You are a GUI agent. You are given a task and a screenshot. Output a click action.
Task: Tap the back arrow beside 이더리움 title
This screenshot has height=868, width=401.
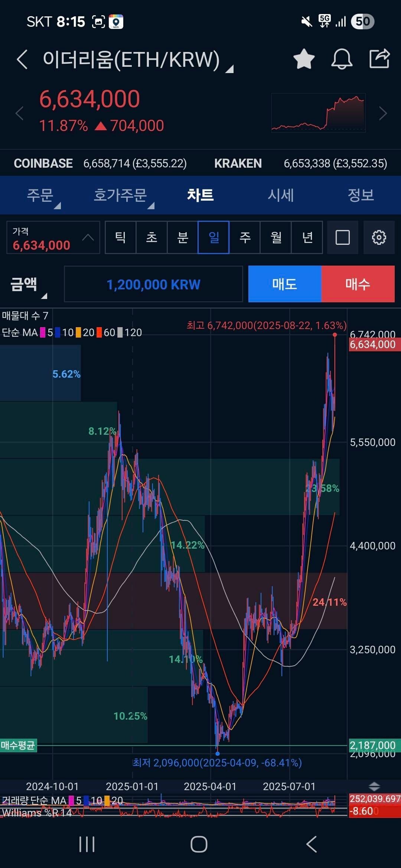(22, 59)
